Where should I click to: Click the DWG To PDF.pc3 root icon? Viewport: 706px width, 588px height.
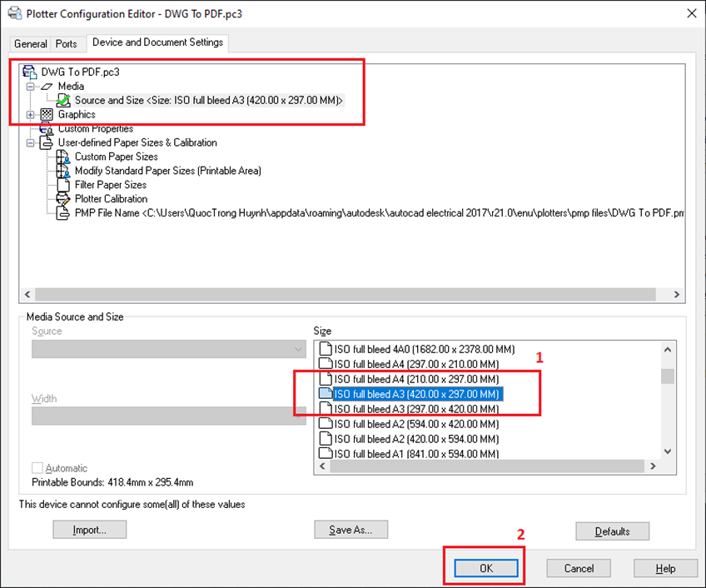[30, 72]
